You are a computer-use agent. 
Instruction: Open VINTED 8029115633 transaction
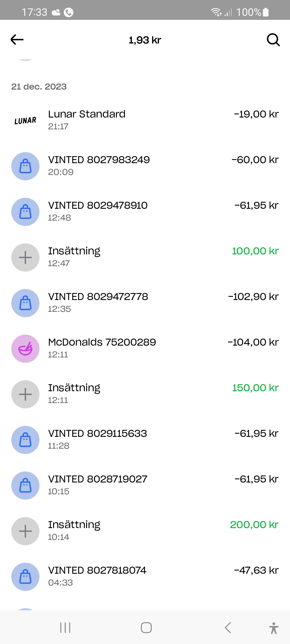(x=145, y=439)
